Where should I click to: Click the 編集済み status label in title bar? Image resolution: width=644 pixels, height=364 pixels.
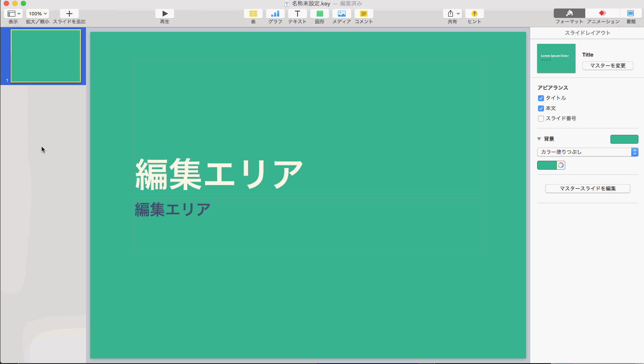coord(351,3)
